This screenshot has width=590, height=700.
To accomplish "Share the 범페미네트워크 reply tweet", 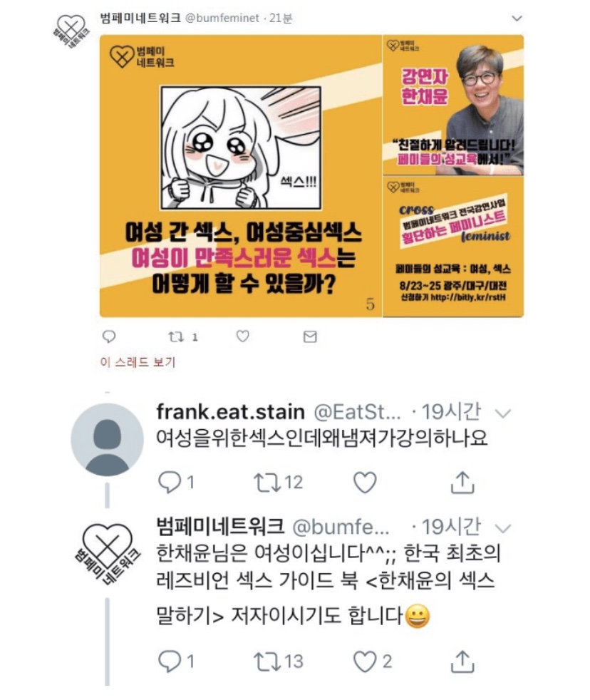I will tap(462, 662).
